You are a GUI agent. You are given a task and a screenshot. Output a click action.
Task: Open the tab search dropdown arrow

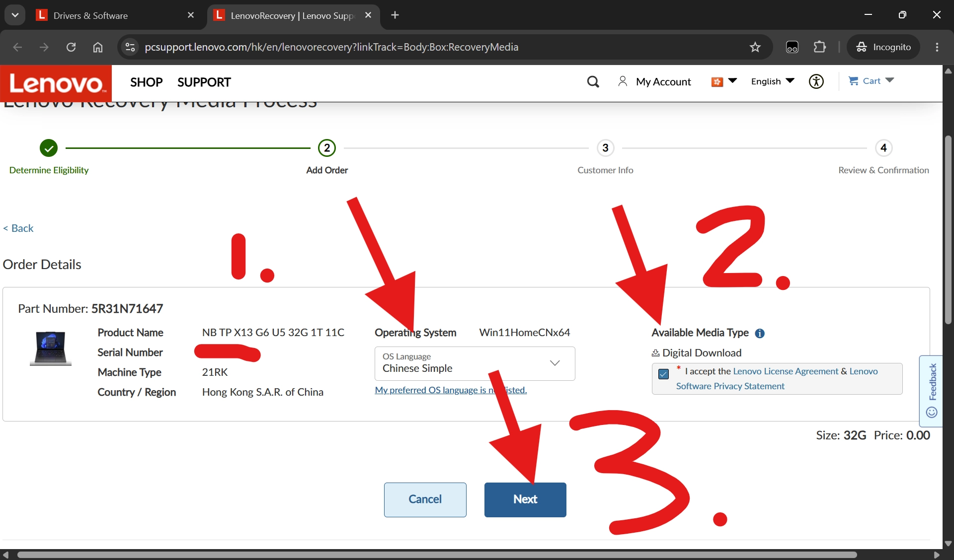click(15, 15)
